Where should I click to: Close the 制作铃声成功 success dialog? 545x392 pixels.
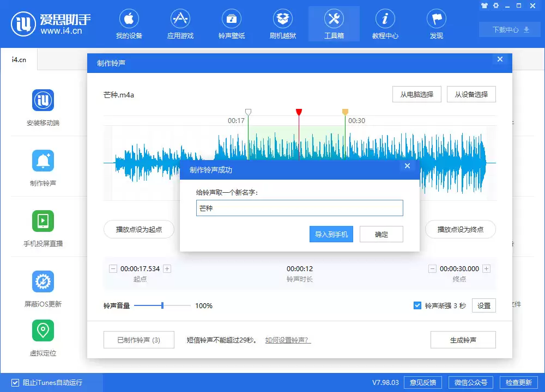pos(407,166)
